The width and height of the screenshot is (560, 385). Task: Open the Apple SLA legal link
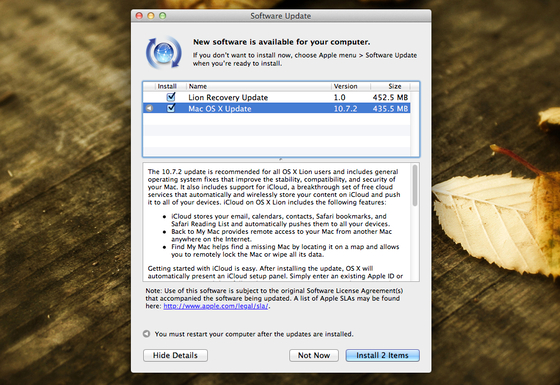click(216, 306)
